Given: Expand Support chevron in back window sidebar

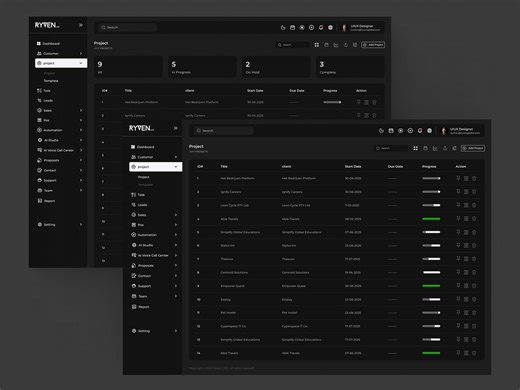Looking at the screenshot, I should [81, 180].
